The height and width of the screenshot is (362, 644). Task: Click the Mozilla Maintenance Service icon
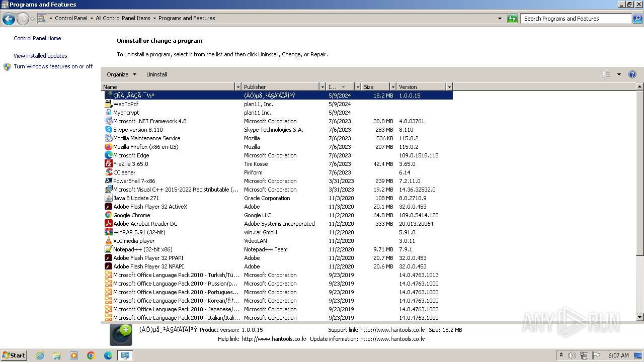(108, 138)
